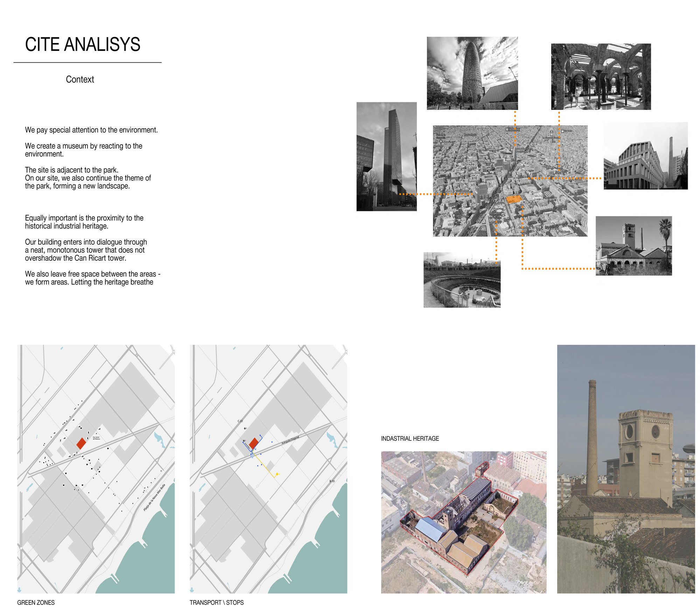Click the line "We pay special attention to the environment."

click(91, 130)
